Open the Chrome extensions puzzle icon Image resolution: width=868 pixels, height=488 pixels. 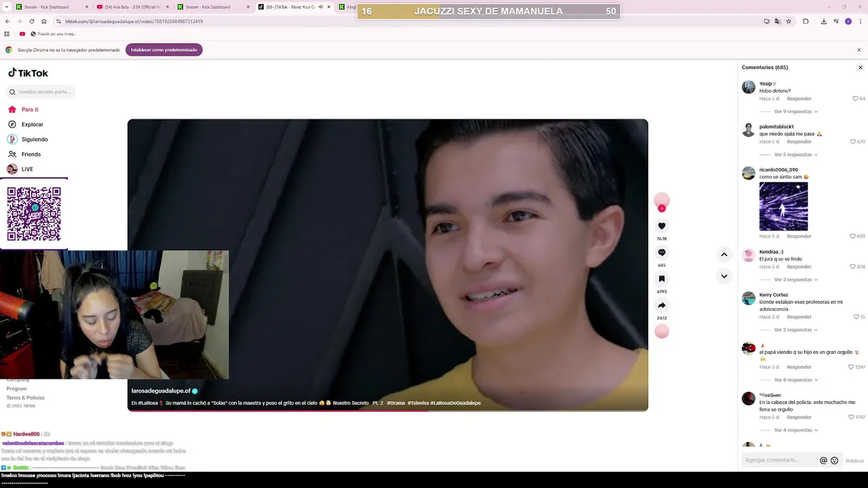[806, 21]
